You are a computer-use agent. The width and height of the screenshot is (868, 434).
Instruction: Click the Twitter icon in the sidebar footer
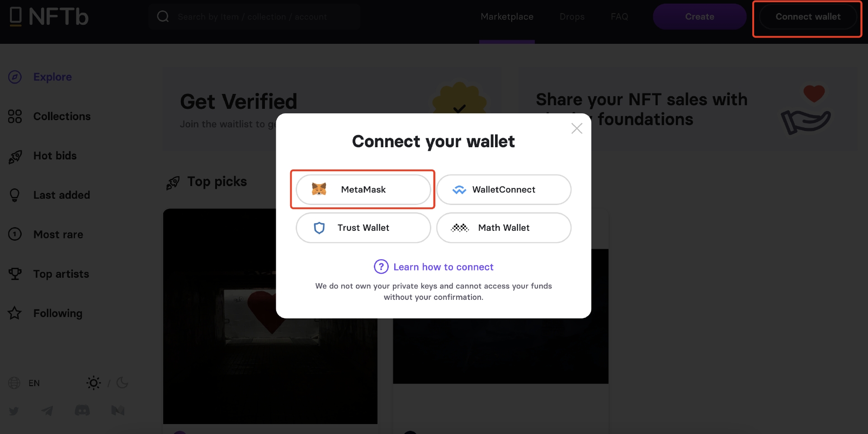(14, 411)
